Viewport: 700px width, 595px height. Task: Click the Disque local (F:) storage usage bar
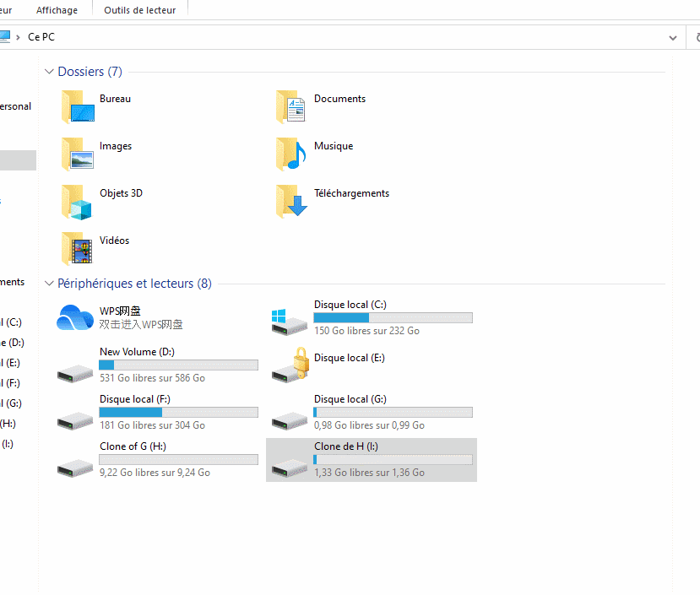click(x=178, y=413)
